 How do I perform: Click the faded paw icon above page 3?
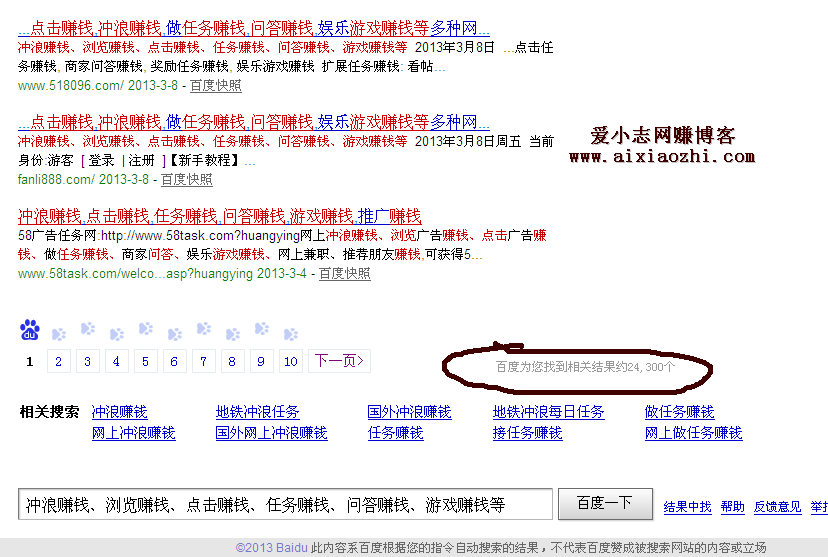pyautogui.click(x=88, y=329)
